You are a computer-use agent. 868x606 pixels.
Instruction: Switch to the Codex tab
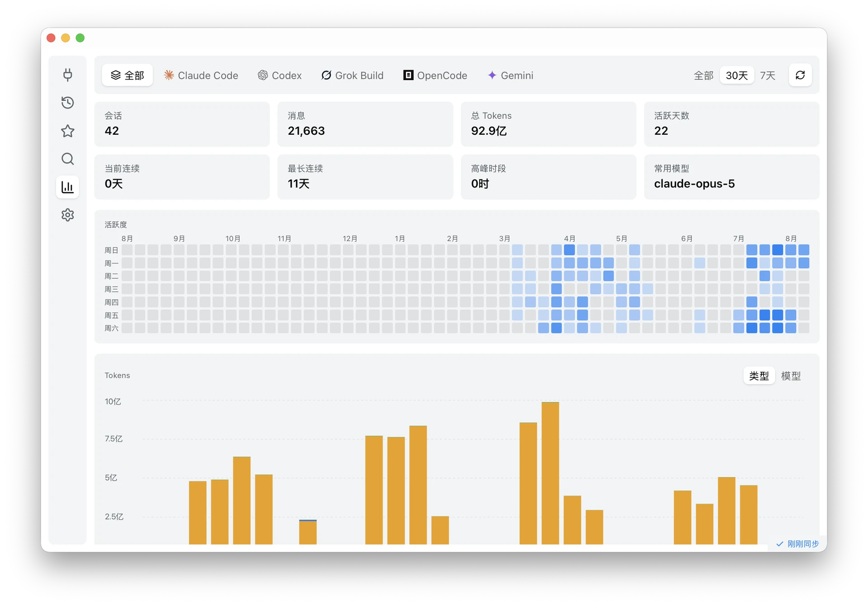[280, 75]
